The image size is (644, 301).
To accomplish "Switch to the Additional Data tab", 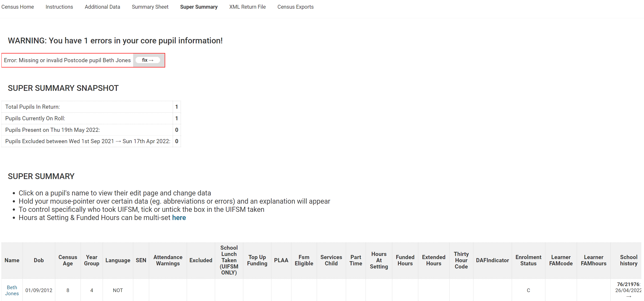I will tap(102, 7).
